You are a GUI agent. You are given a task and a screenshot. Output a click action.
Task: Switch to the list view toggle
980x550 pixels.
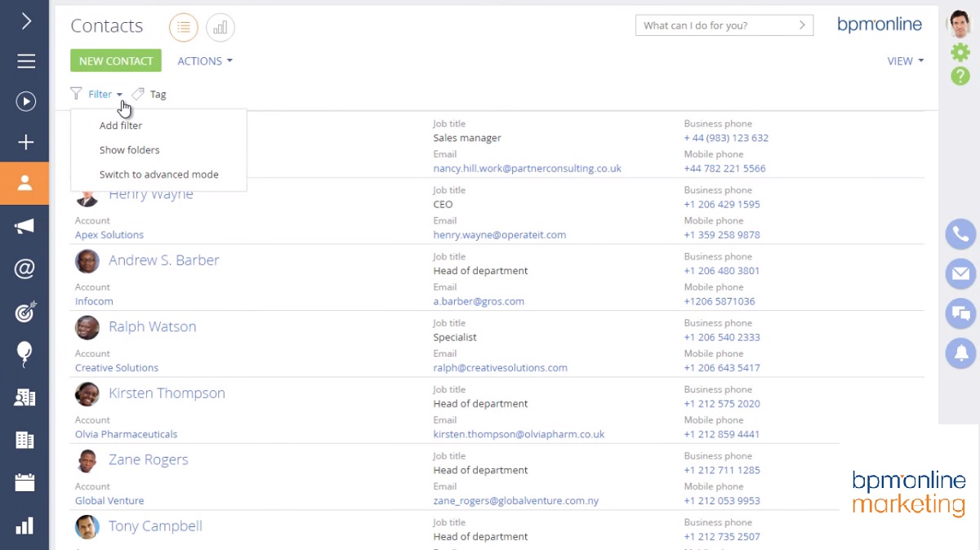(183, 28)
